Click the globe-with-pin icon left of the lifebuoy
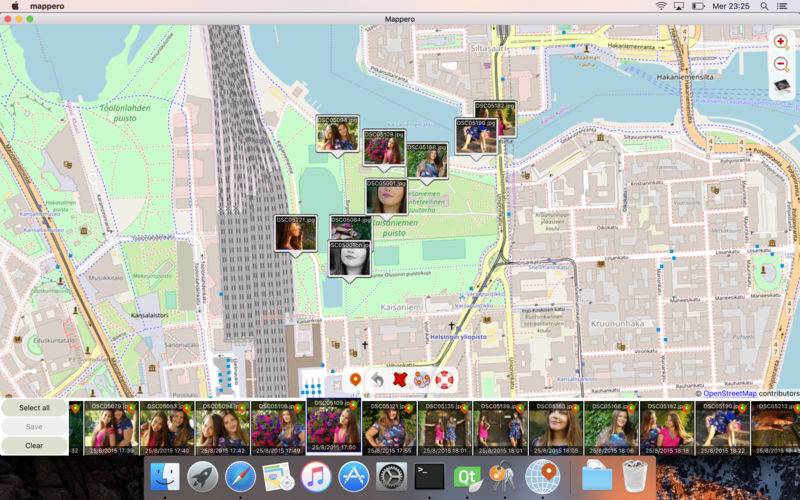 422,380
